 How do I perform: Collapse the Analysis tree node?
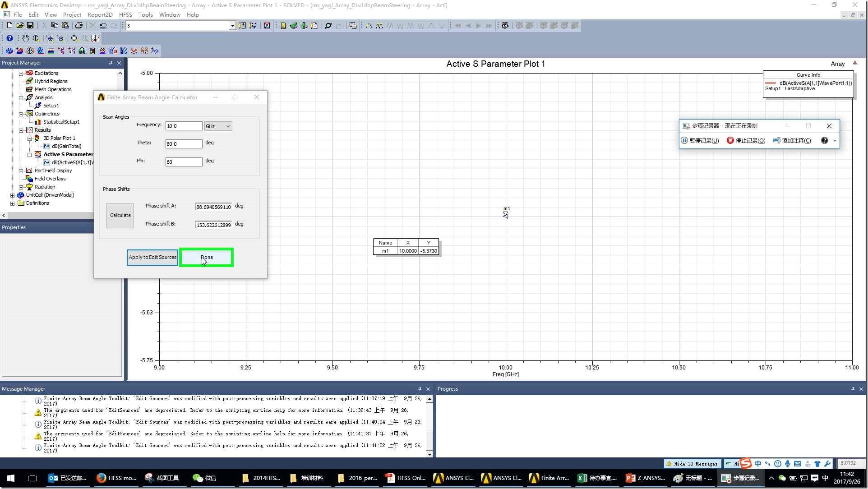21,97
